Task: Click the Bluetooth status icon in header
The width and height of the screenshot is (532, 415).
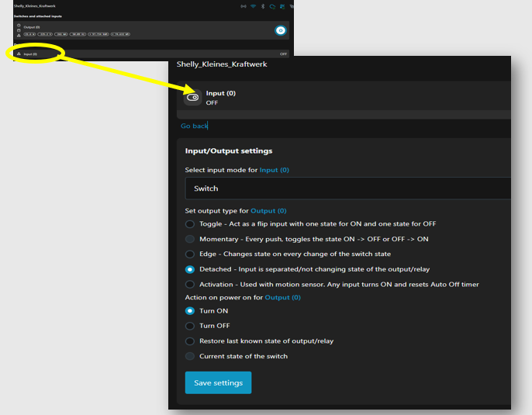Action: [262, 6]
